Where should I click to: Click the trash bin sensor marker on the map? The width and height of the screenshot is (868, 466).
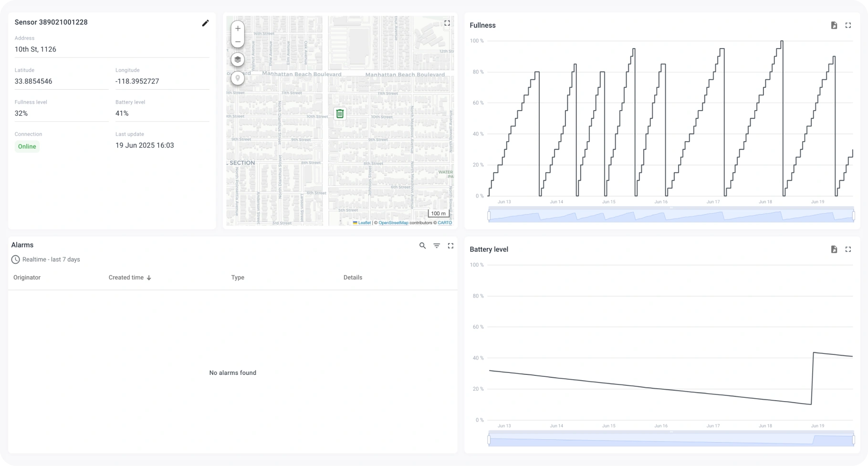tap(339, 114)
